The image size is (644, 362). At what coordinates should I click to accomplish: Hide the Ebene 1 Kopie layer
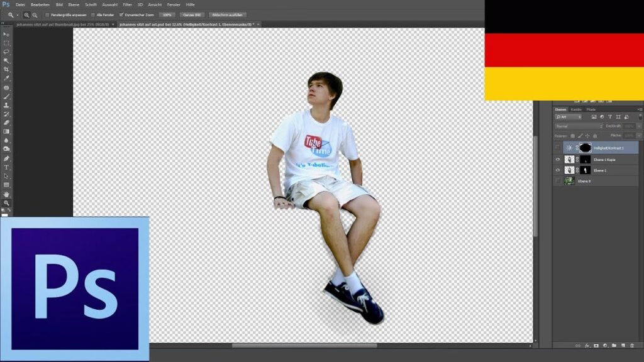557,160
